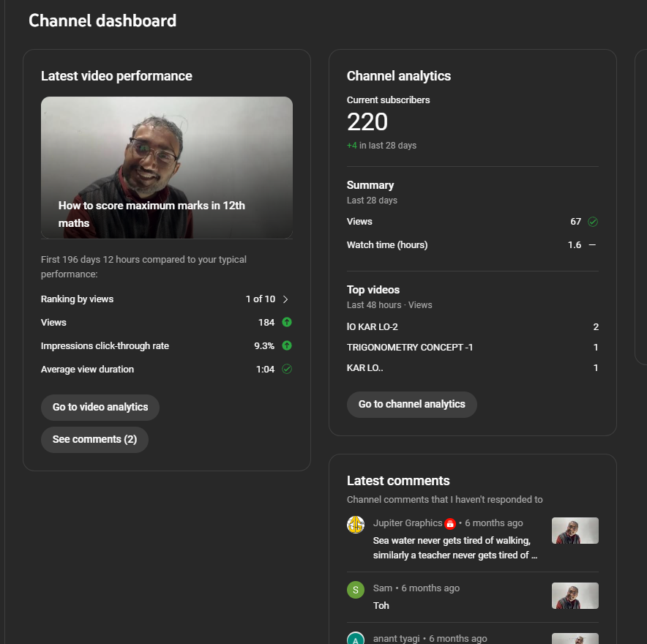Open Go to video analytics
The width and height of the screenshot is (647, 644).
coord(100,408)
